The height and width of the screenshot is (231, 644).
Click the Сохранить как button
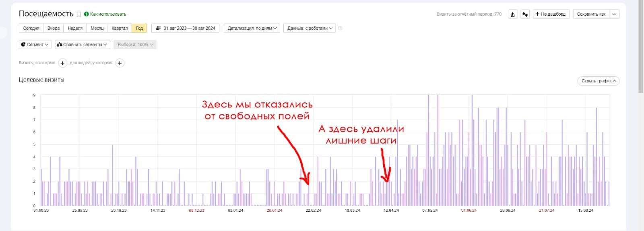coord(591,14)
